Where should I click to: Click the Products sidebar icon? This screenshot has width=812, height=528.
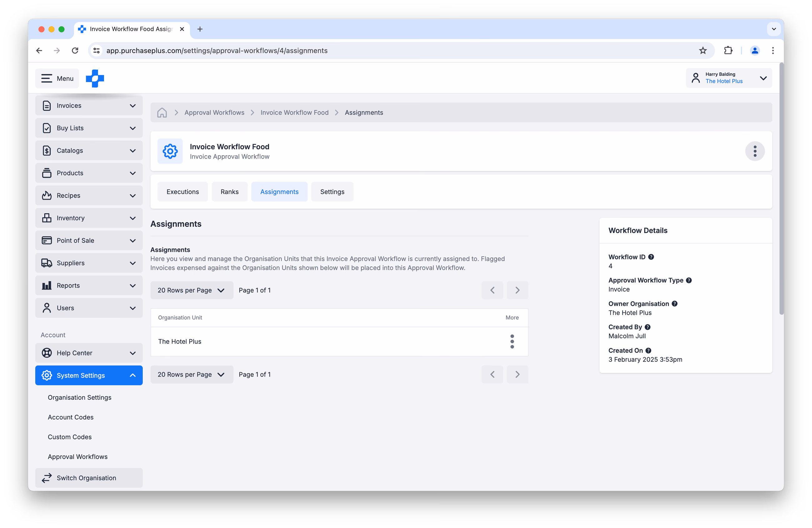pyautogui.click(x=47, y=173)
